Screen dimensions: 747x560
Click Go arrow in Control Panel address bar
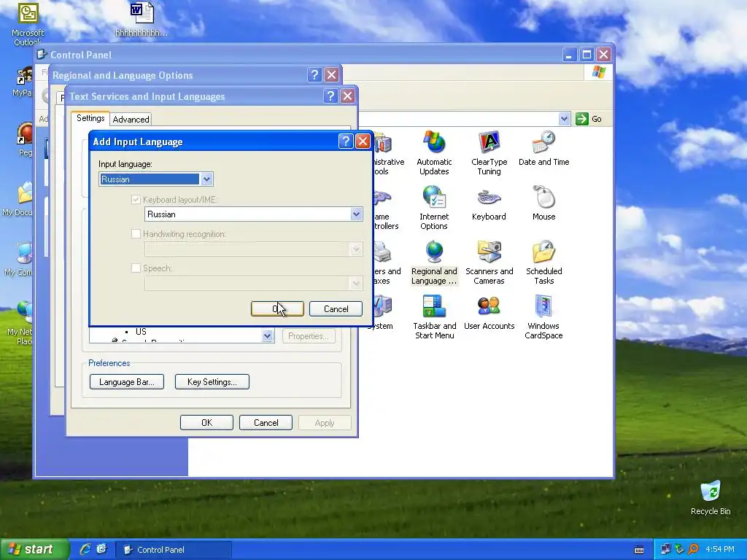coord(581,119)
